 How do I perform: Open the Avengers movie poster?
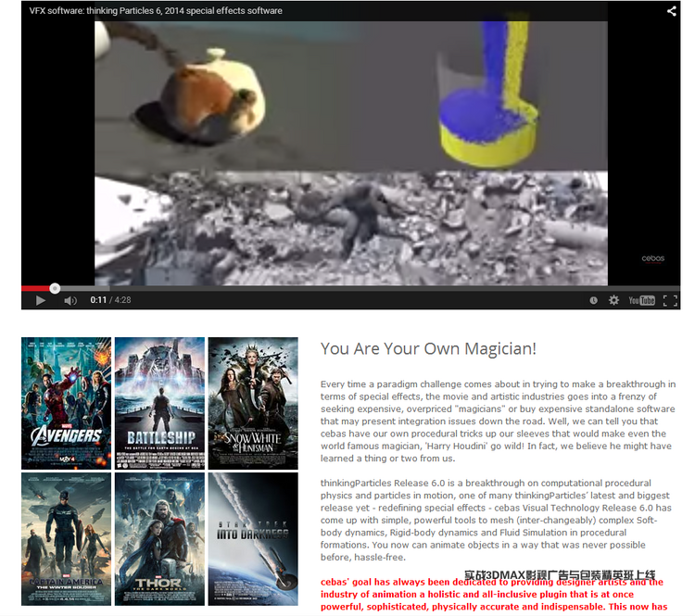66,403
